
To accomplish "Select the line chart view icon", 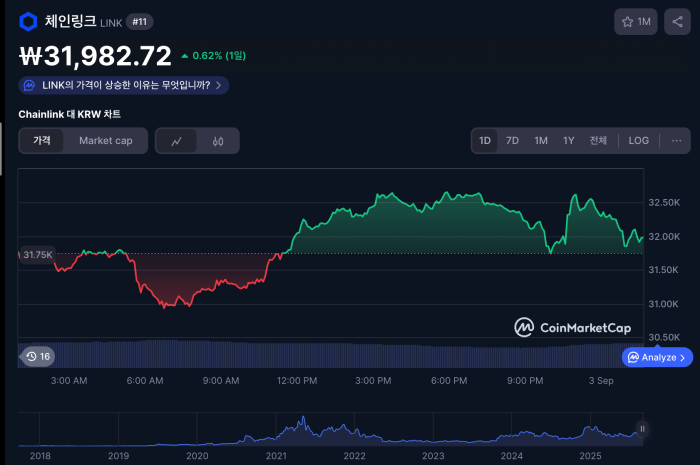I will coord(176,141).
